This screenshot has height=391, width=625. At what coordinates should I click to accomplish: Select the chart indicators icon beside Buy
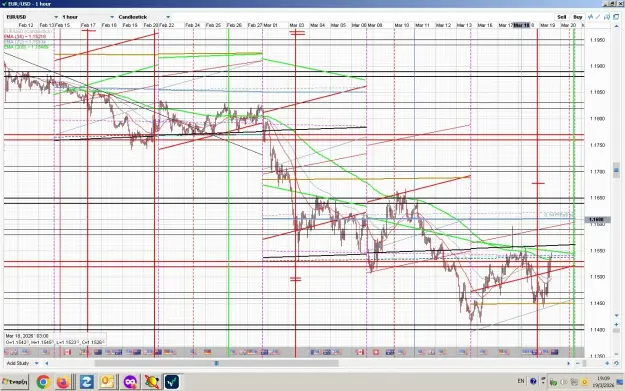point(591,17)
